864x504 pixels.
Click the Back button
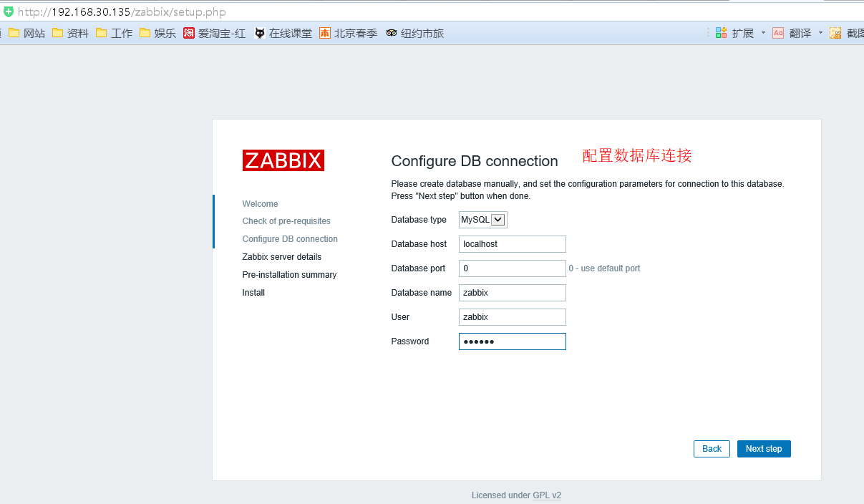(712, 449)
